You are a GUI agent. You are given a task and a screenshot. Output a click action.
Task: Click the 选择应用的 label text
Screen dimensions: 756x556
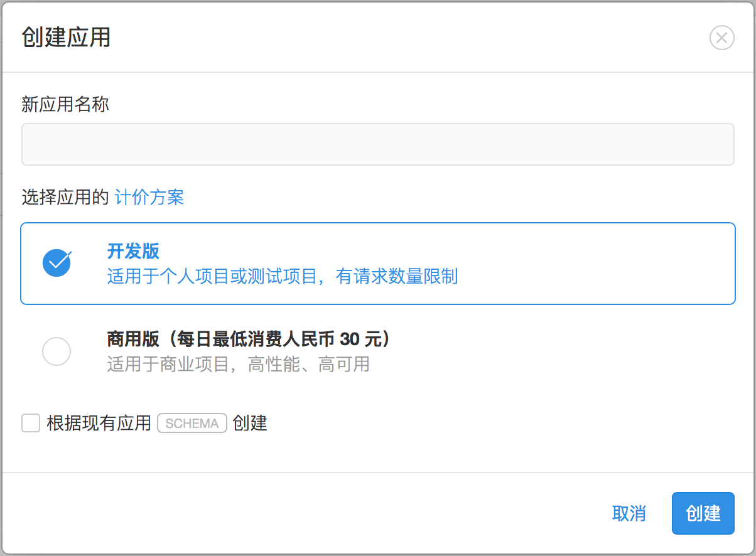[65, 198]
